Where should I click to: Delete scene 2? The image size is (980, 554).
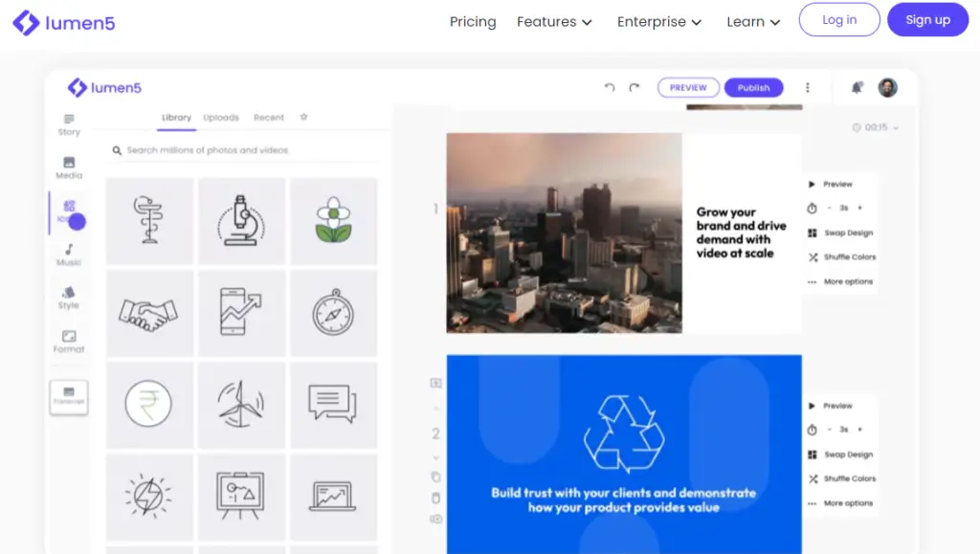pos(435,498)
